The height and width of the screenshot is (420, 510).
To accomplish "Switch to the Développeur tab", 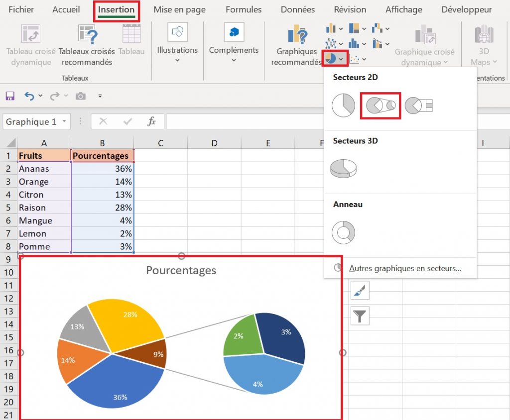I will click(x=466, y=9).
